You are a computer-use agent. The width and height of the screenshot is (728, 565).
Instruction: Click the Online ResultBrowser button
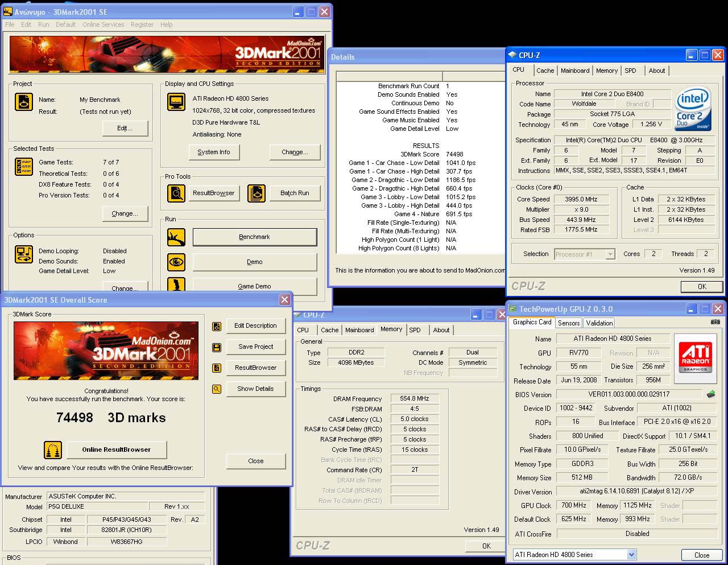coord(117,450)
